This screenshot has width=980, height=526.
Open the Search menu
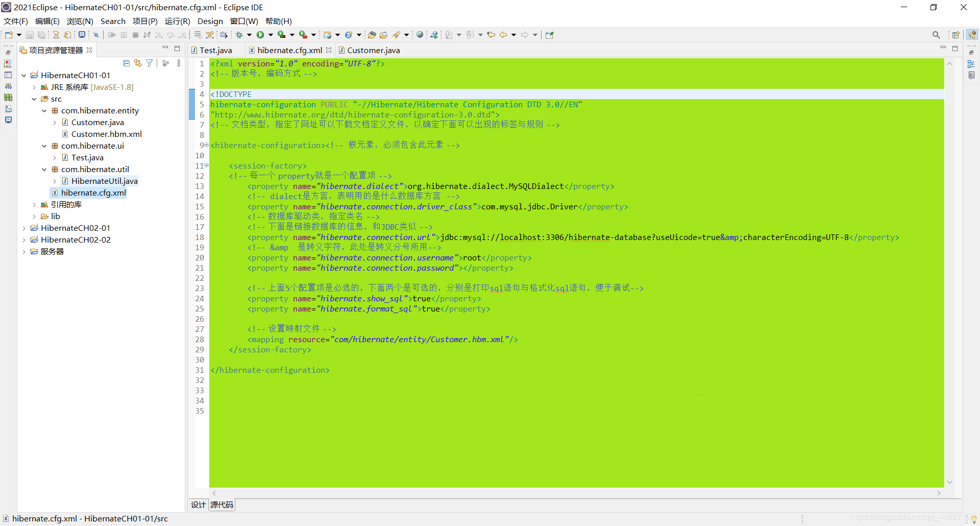tap(113, 21)
